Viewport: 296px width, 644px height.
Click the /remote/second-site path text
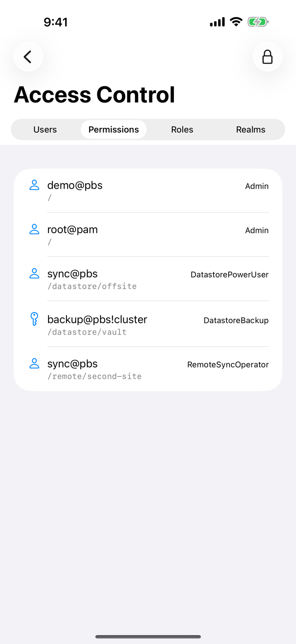click(x=95, y=376)
